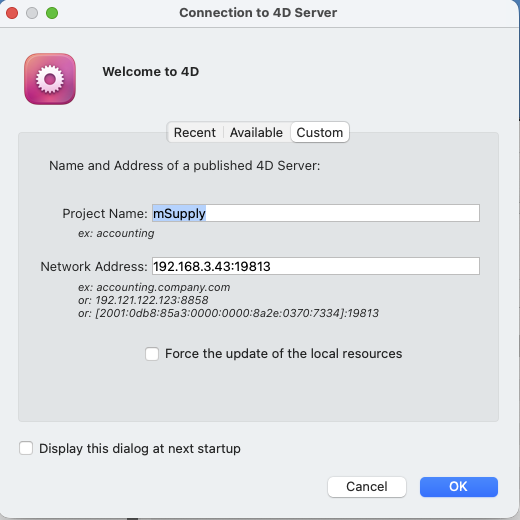Click the 'Project Name:' label
The height and width of the screenshot is (520, 520).
[x=105, y=214]
